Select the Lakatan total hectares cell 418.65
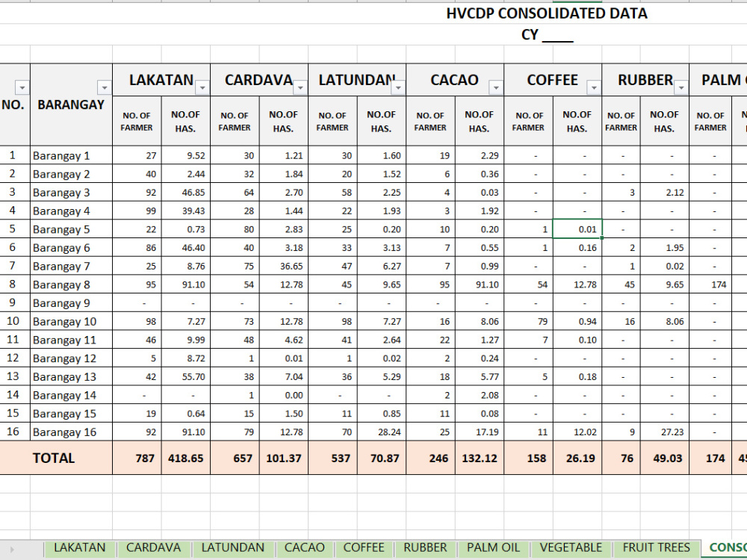747x560 pixels. (x=186, y=458)
